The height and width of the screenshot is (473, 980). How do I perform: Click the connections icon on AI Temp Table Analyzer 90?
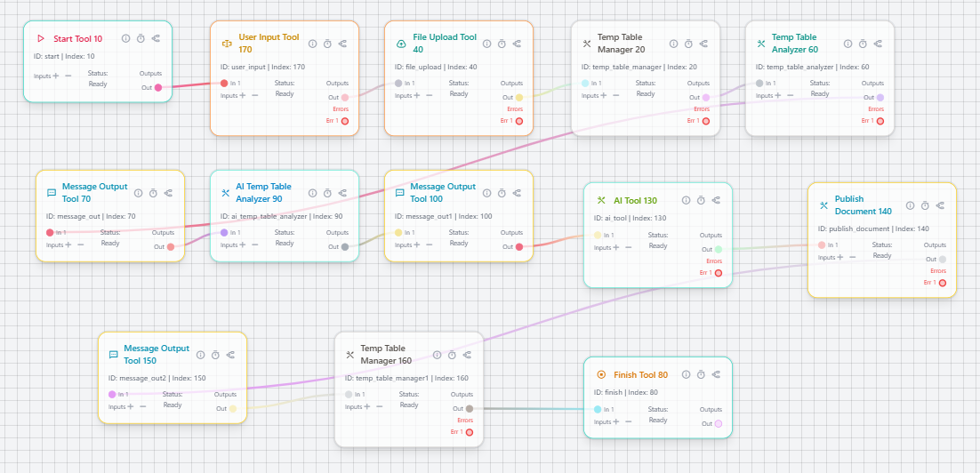(x=342, y=193)
